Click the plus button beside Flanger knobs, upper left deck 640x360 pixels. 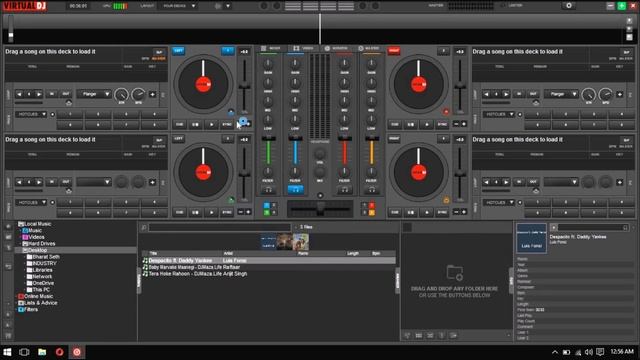point(152,94)
